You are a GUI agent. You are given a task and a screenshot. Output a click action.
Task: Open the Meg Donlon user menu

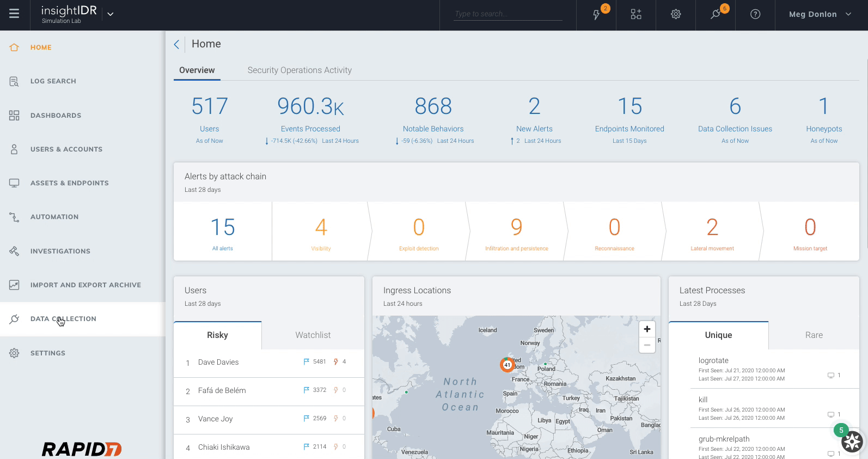820,15
